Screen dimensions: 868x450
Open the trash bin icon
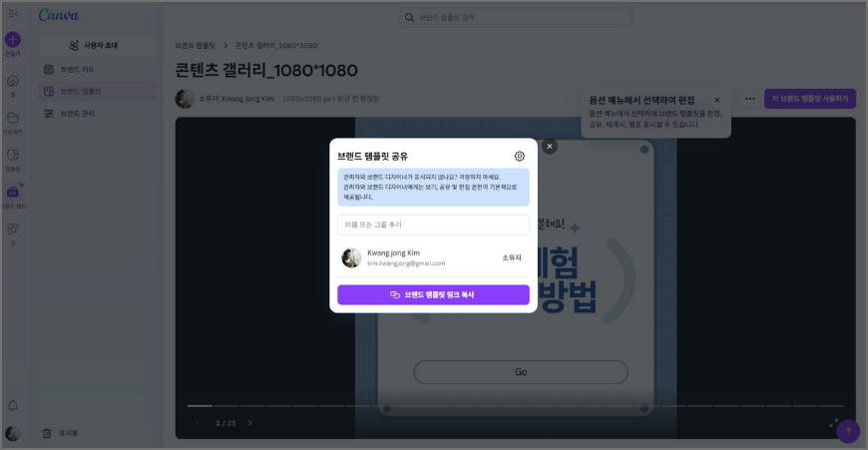[47, 433]
